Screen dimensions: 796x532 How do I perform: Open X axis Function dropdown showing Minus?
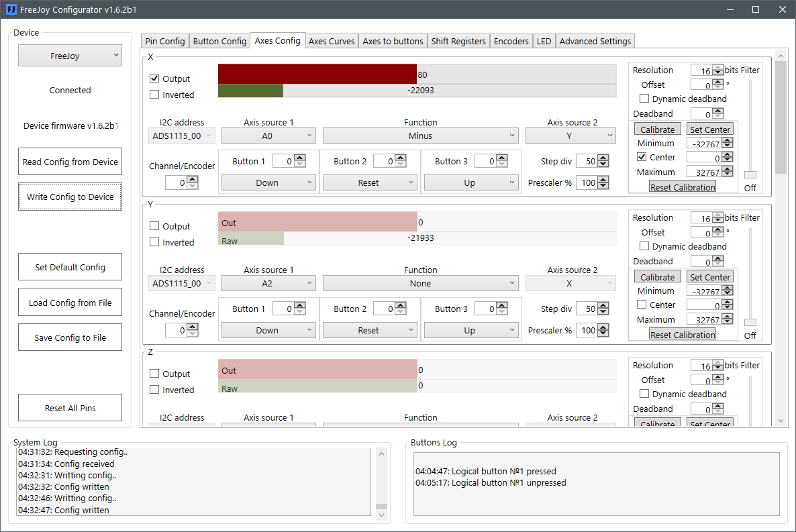coord(420,136)
